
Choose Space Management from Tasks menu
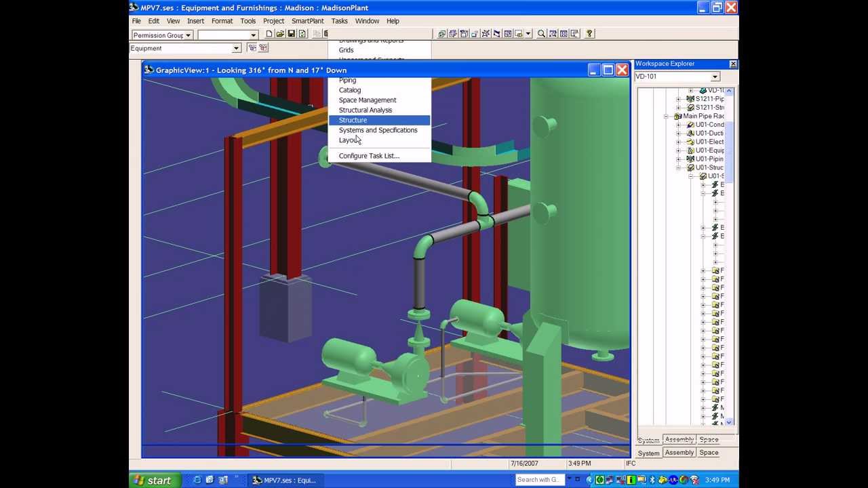pos(379,100)
